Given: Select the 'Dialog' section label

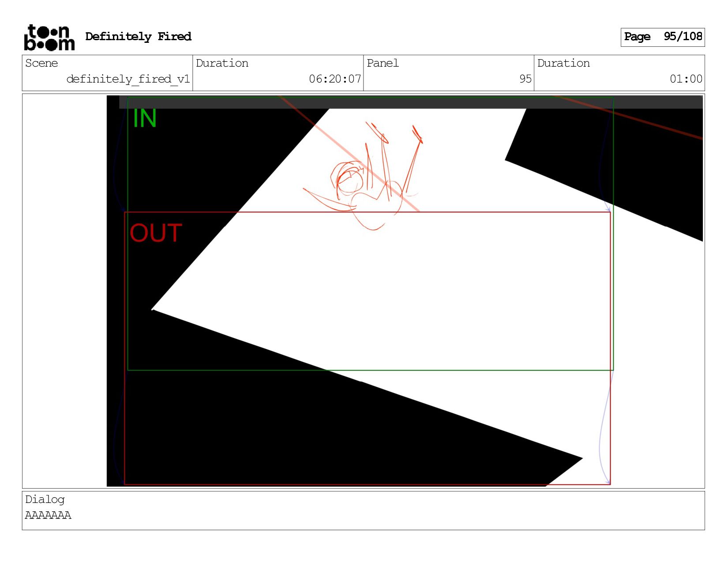Looking at the screenshot, I should tap(45, 499).
